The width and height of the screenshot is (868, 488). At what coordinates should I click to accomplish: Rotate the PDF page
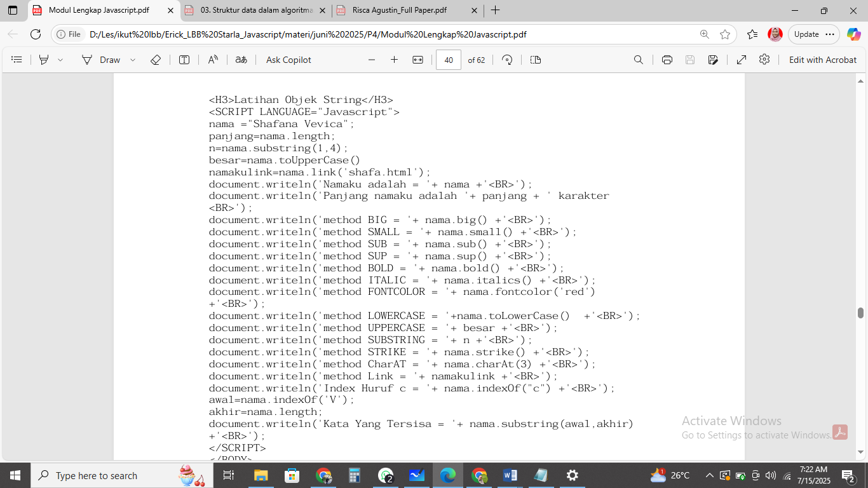click(507, 60)
